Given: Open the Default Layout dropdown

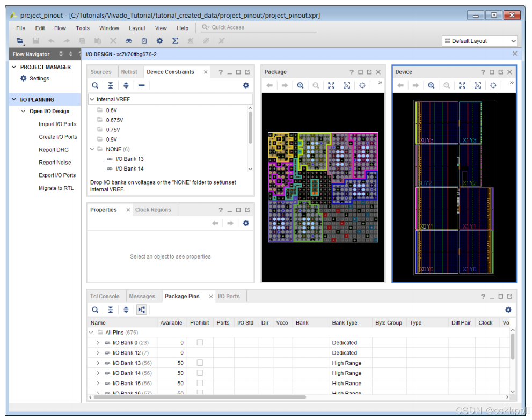Looking at the screenshot, I should (x=479, y=41).
